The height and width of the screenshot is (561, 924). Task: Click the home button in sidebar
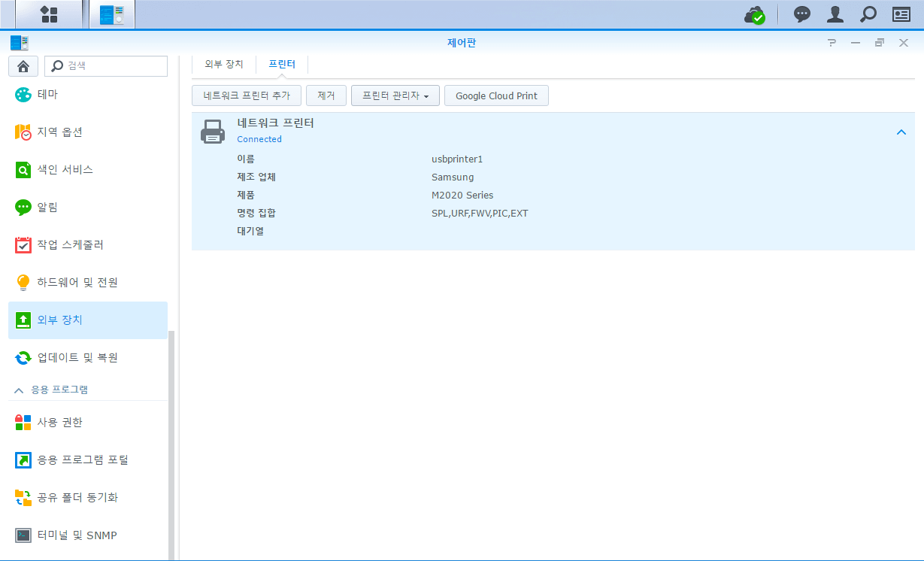tap(23, 66)
